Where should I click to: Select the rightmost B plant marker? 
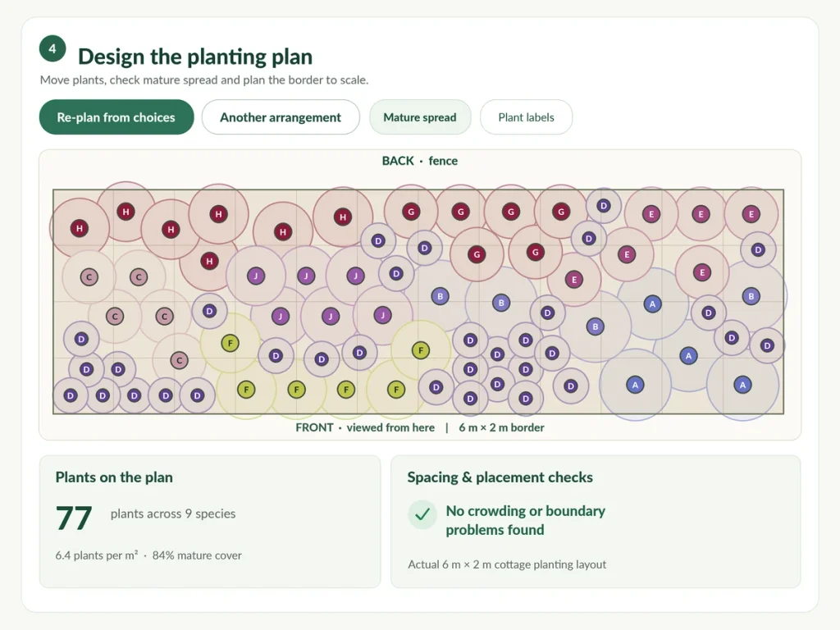click(751, 296)
